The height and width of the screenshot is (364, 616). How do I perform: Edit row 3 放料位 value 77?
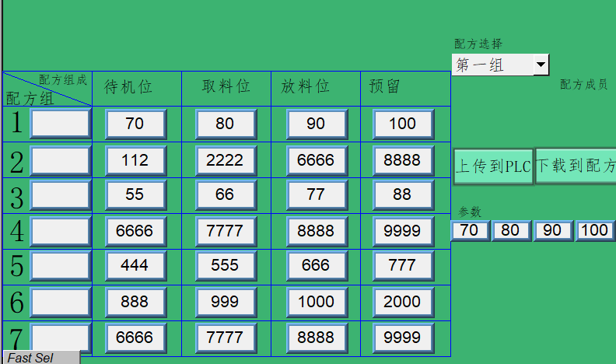[x=315, y=194]
